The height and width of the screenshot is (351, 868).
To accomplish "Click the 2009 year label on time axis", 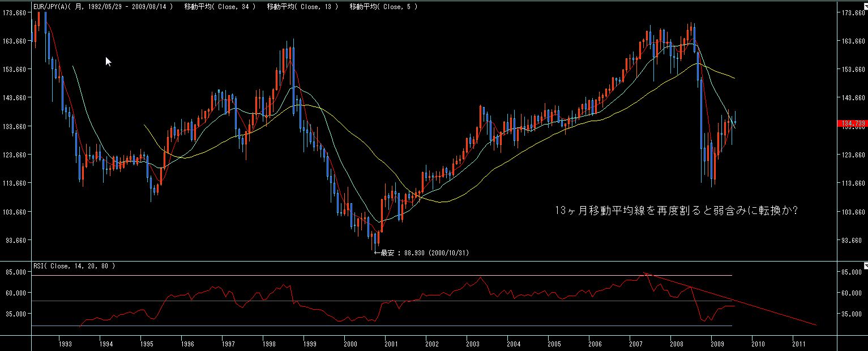I will tap(717, 344).
